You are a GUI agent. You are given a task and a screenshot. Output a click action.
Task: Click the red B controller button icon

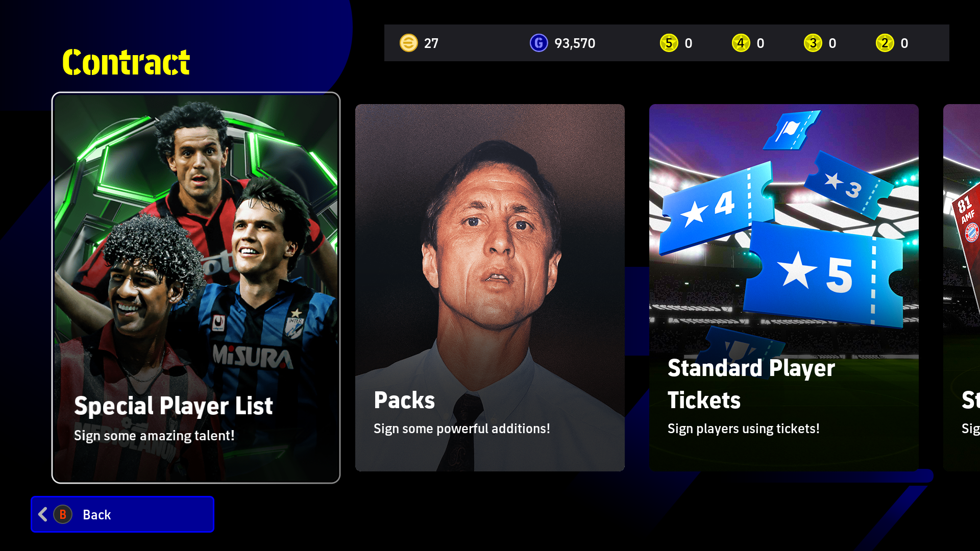pos(63,514)
